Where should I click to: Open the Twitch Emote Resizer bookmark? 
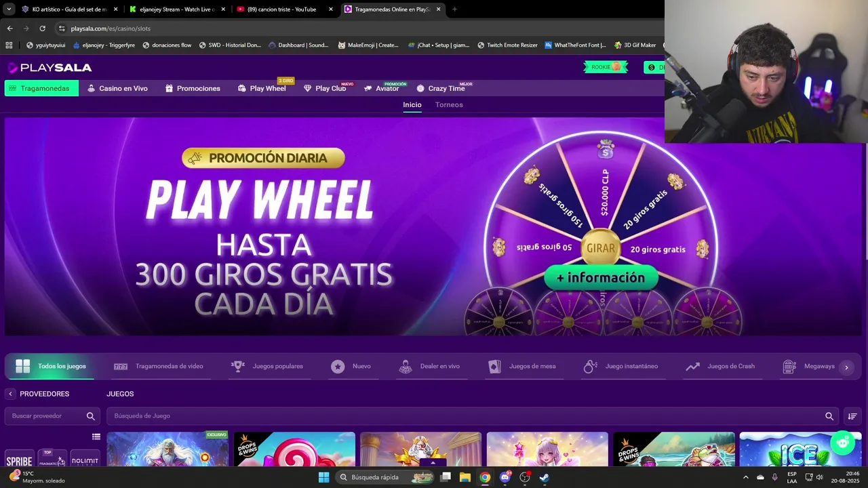click(x=507, y=45)
